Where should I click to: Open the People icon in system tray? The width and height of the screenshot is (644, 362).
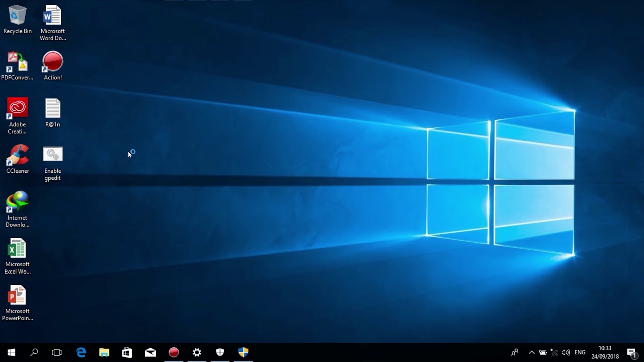pyautogui.click(x=515, y=352)
